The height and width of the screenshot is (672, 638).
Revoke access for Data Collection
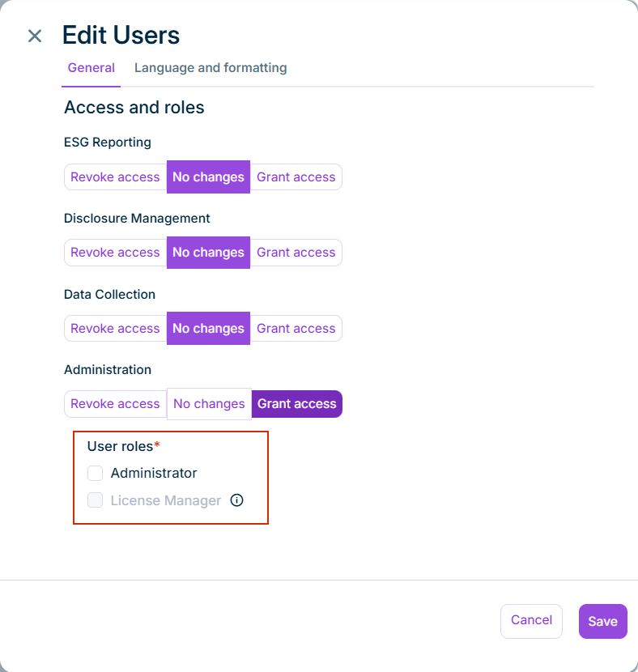click(x=115, y=328)
